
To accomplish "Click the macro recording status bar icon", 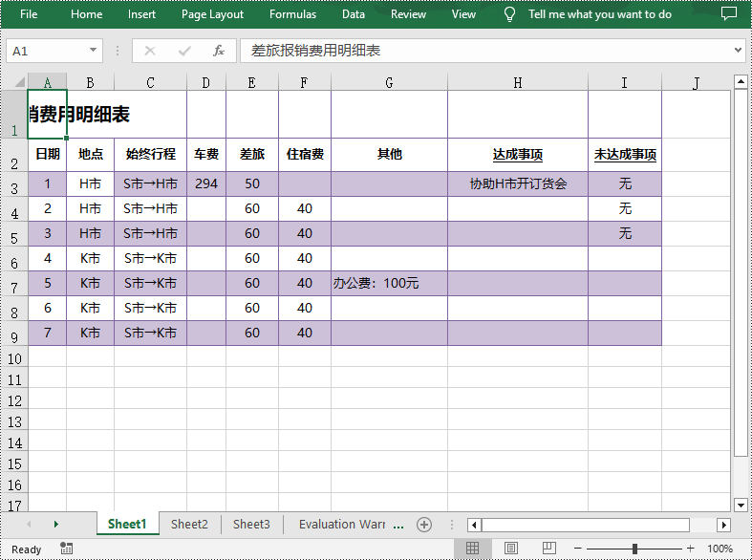I will [66, 548].
